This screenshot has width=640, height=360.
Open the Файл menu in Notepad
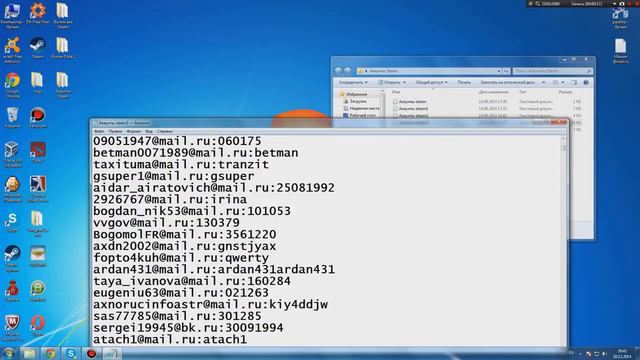[99, 131]
